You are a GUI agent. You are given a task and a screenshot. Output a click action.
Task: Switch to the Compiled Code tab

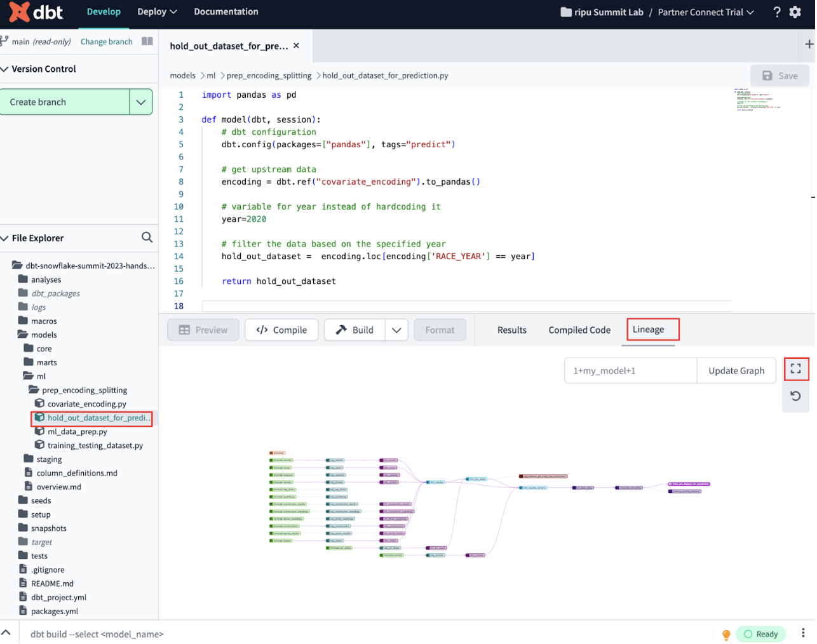(x=579, y=330)
